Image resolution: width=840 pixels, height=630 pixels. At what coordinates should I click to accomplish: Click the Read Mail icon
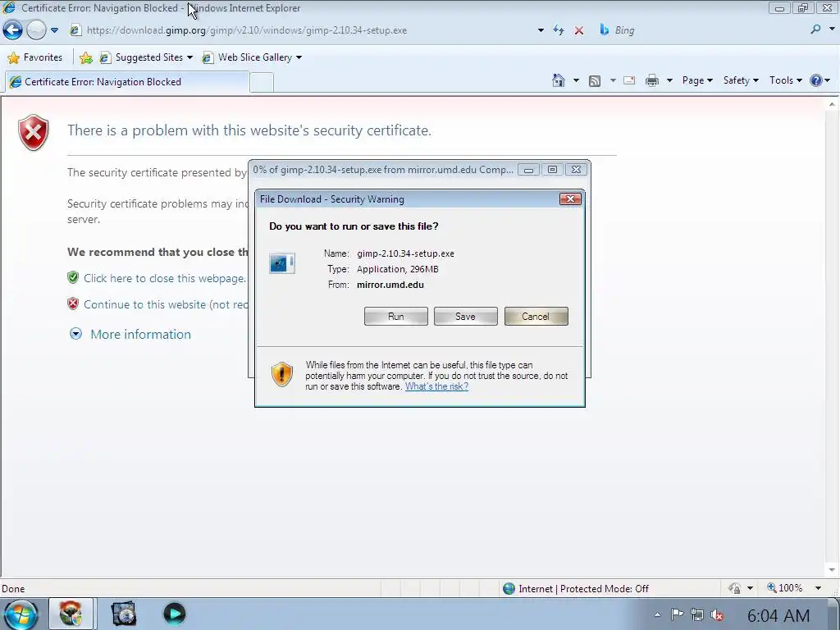point(629,81)
